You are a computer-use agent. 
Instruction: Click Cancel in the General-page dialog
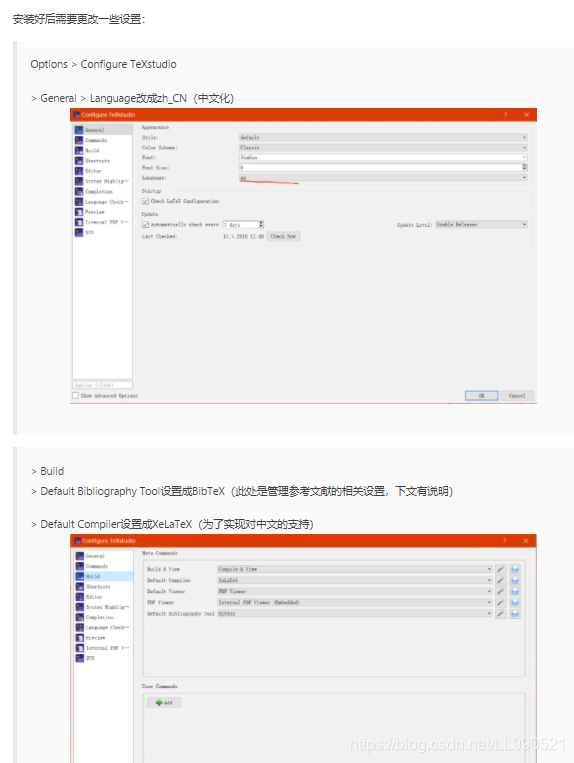[517, 396]
